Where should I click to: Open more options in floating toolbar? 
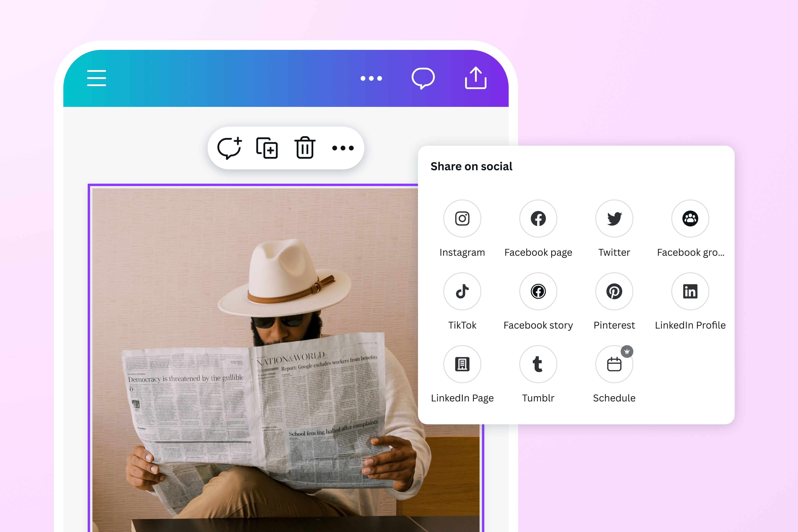click(343, 148)
